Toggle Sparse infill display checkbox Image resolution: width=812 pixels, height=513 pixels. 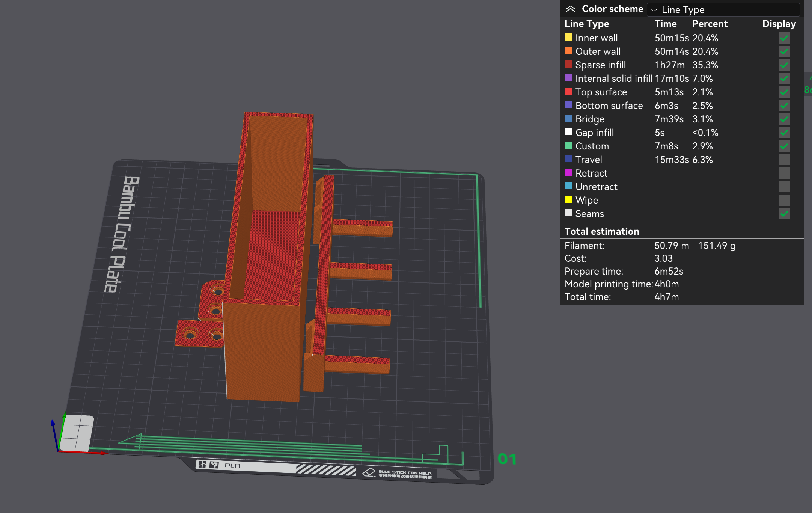tap(784, 65)
